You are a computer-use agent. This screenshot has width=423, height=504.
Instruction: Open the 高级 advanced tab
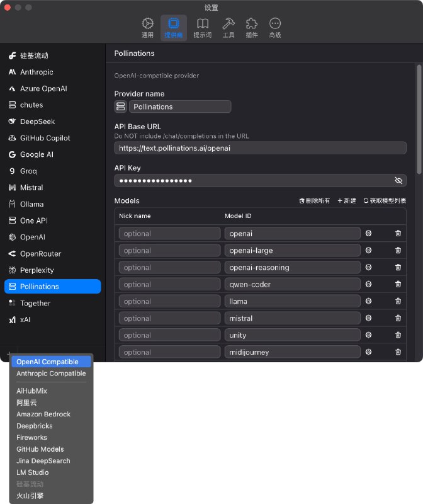pos(275,28)
